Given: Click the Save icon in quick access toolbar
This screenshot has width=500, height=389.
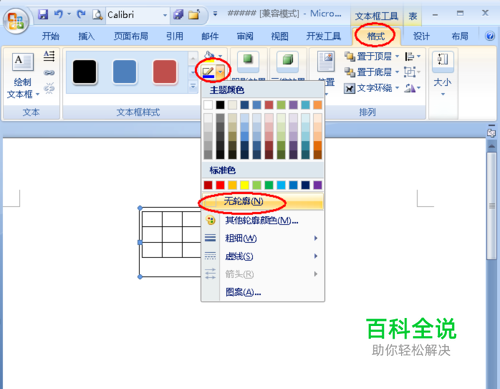Looking at the screenshot, I should click(43, 14).
